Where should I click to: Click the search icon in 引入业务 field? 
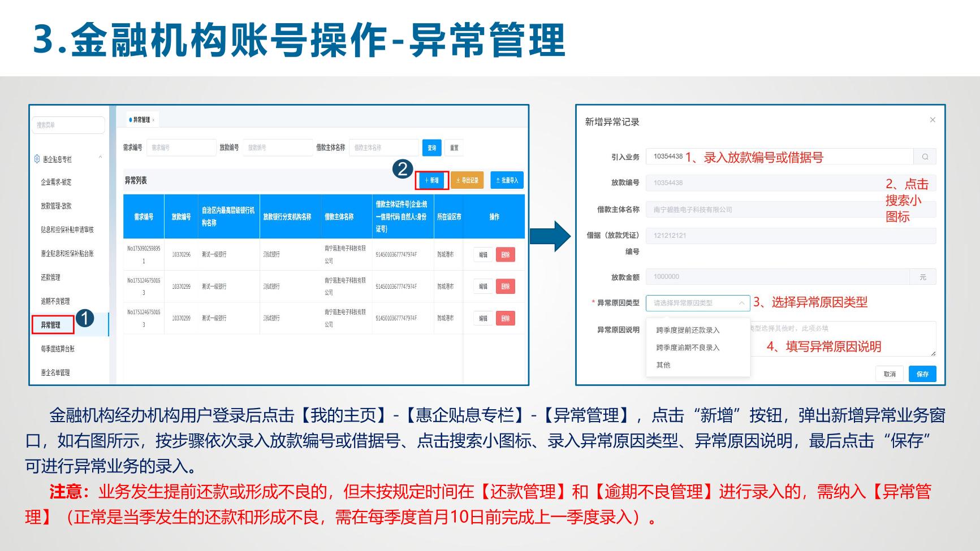(925, 157)
